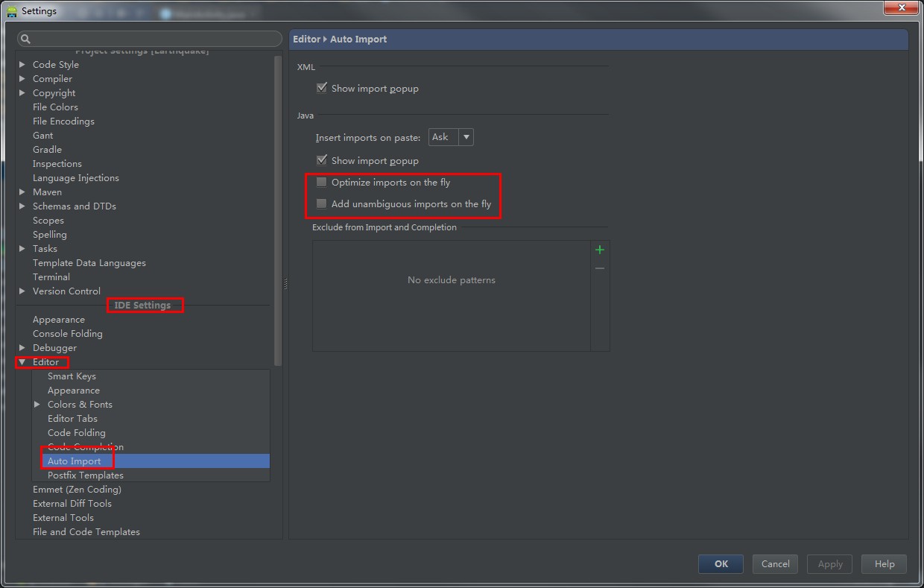Click the OK button

[x=721, y=564]
